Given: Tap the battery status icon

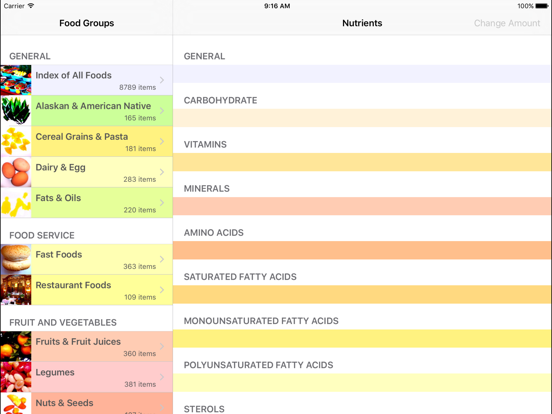Looking at the screenshot, I should [x=542, y=6].
